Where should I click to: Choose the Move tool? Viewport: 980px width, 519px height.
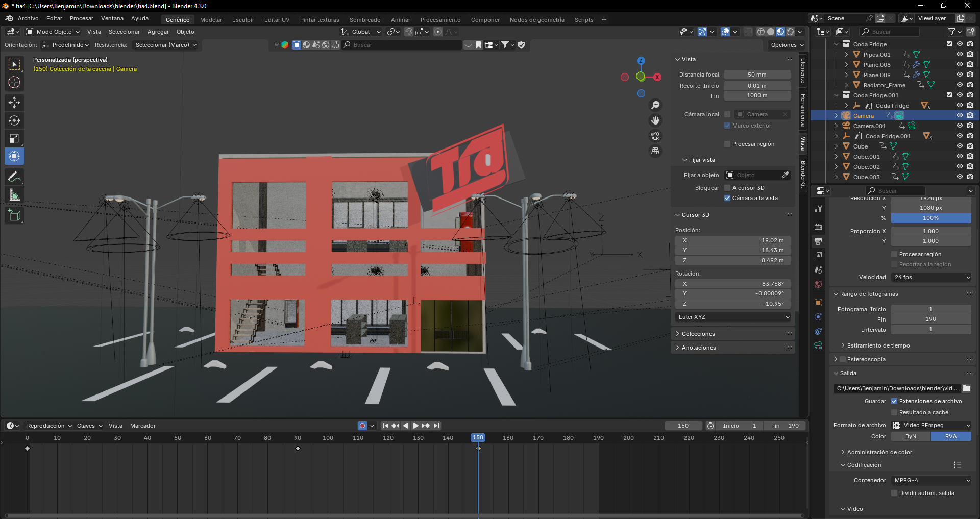click(x=14, y=103)
